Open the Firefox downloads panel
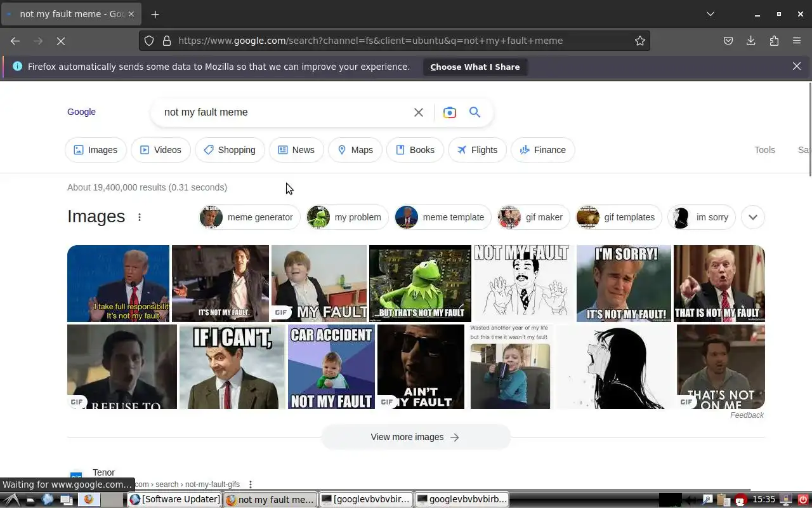The width and height of the screenshot is (812, 508). [751, 41]
